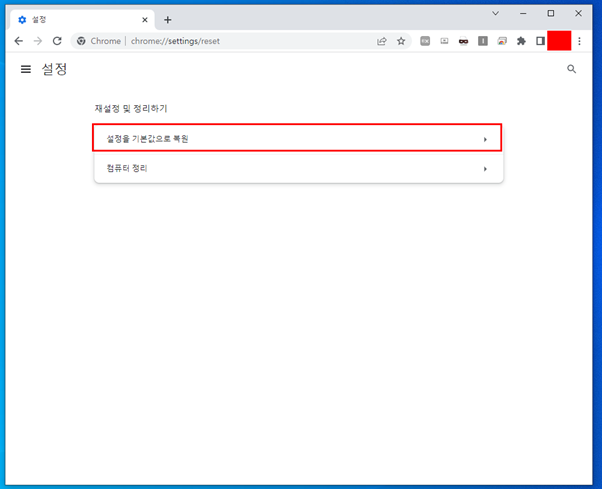The image size is (602, 489).
Task: Expand arrow on 설정을 기본값으로 복원 row
Action: tap(485, 139)
